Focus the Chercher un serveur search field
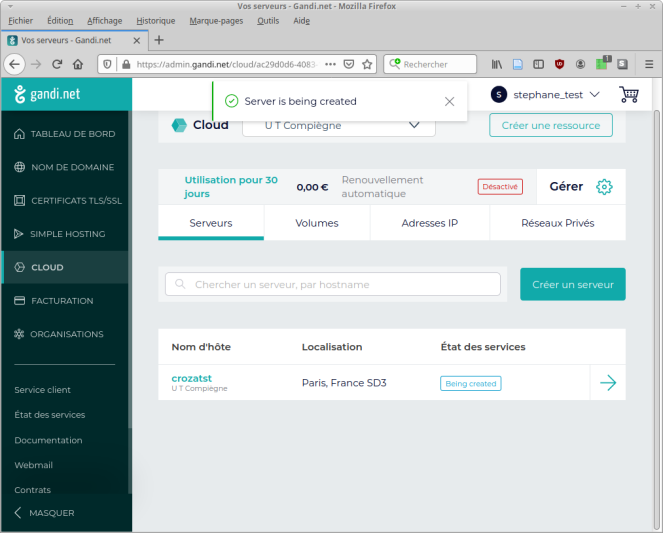 (x=333, y=284)
